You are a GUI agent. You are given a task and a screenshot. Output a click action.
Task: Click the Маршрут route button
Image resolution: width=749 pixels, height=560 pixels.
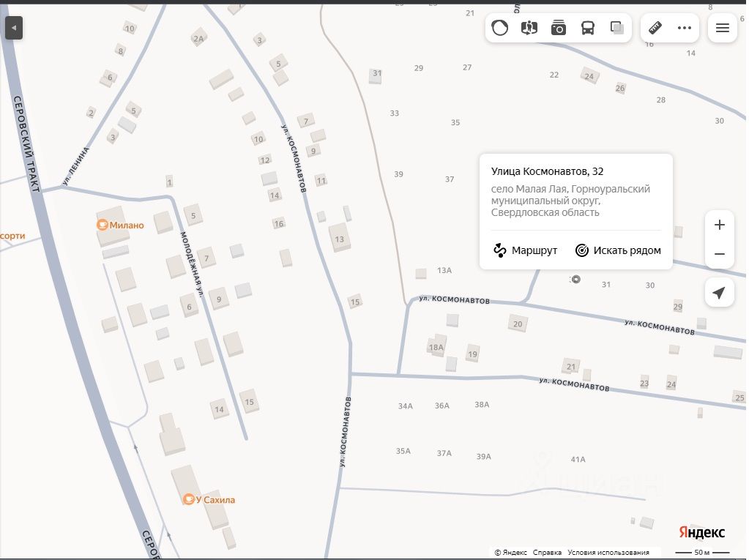[x=525, y=250]
